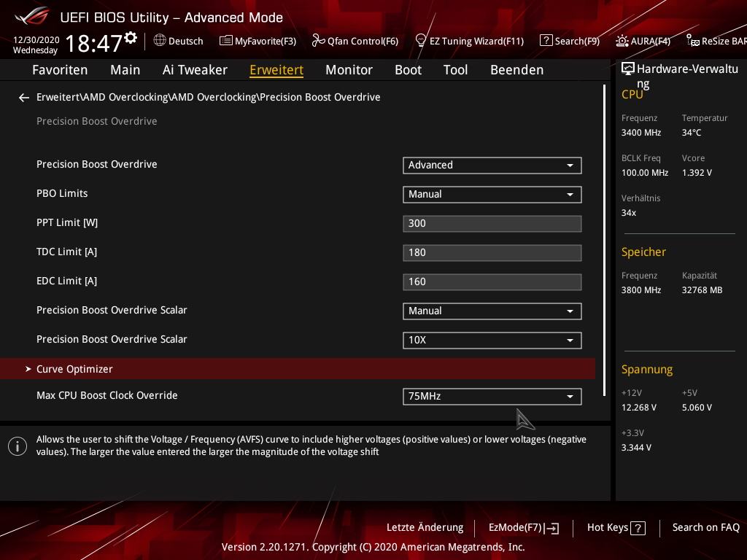Click the PPT Limit field showing 300

pyautogui.click(x=492, y=223)
